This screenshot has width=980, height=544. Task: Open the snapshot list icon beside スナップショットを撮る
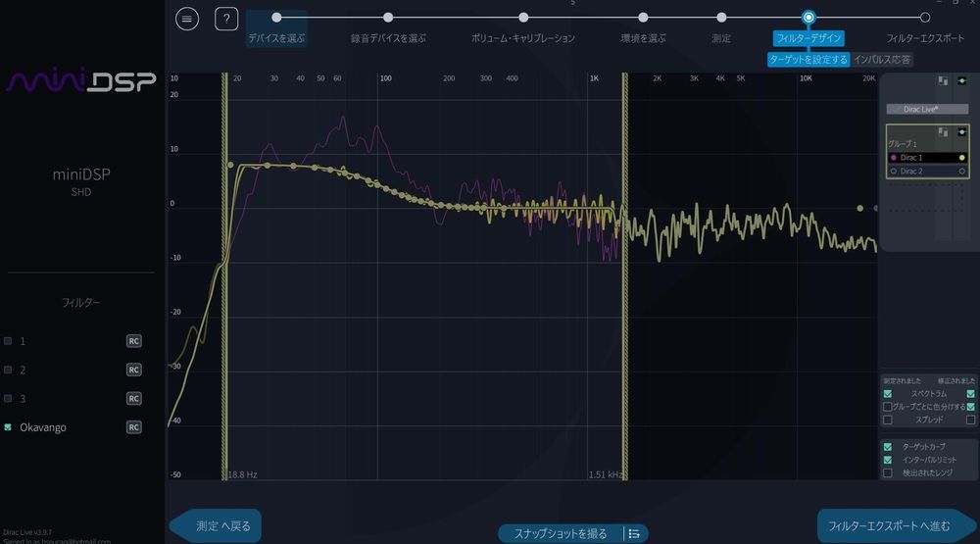634,533
